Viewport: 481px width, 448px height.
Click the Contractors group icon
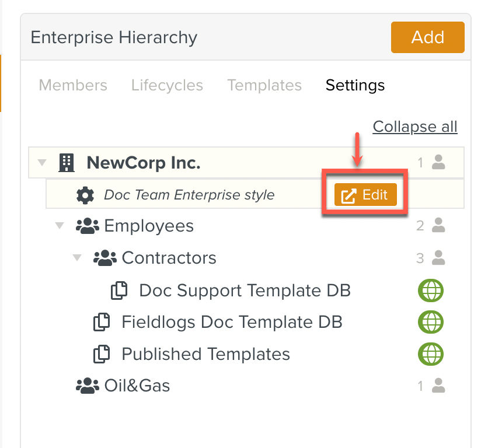[105, 258]
